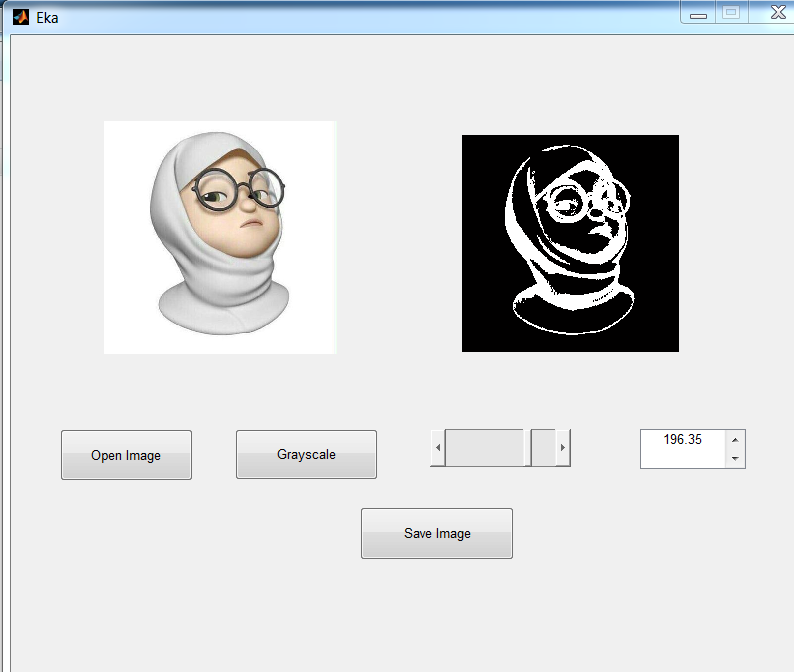
Task: Click the up arrow beside 196.35
Action: [x=735, y=440]
